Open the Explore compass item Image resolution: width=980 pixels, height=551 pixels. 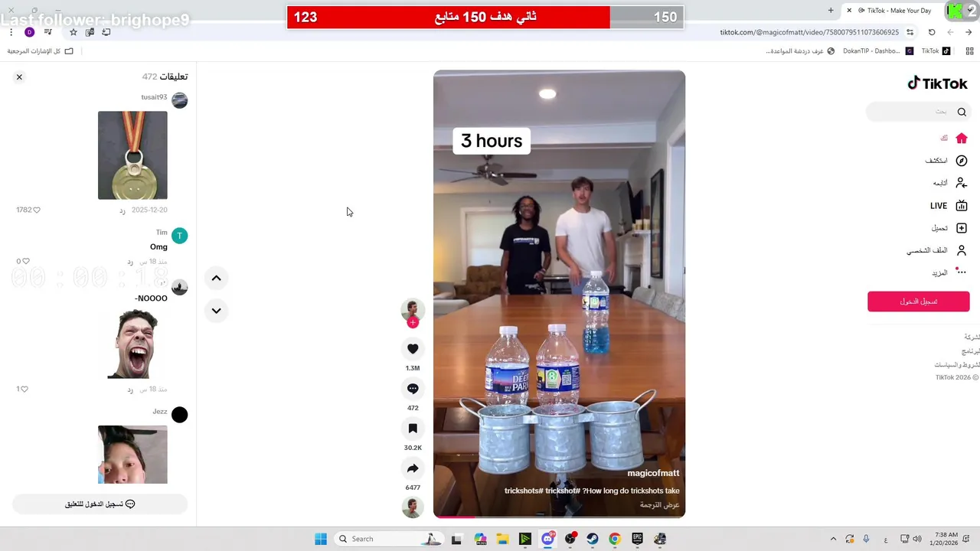[x=946, y=161]
